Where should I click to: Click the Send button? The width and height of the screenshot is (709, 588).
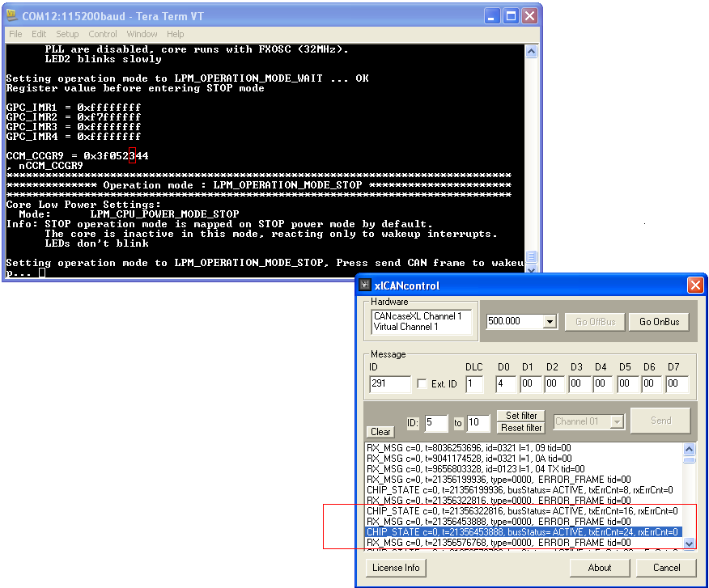click(x=660, y=421)
